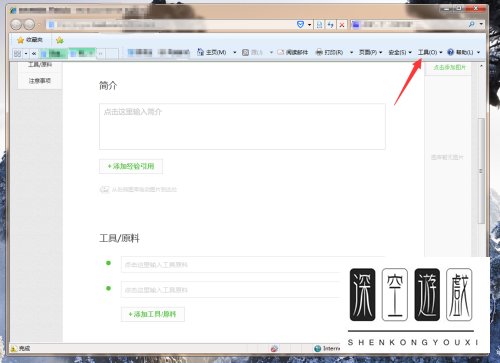Open the dropdown arrow next to the shield icon
Image resolution: width=500 pixels, height=363 pixels.
309,25
